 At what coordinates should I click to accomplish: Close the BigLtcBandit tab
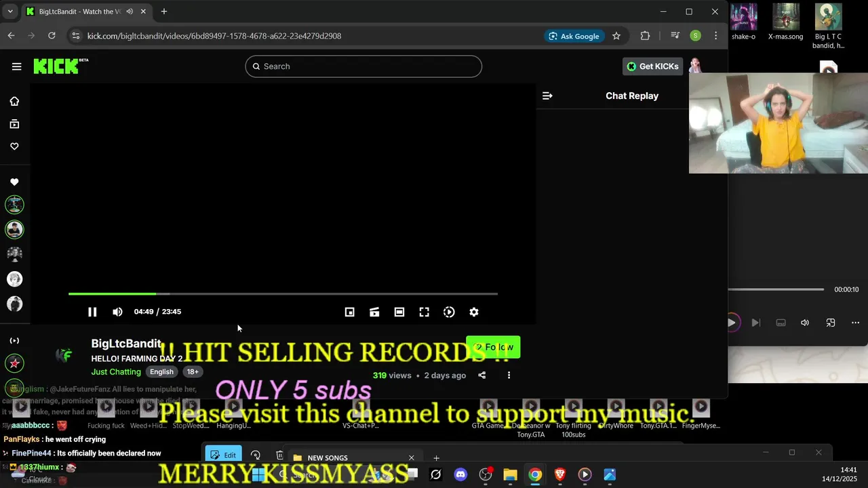tap(143, 12)
